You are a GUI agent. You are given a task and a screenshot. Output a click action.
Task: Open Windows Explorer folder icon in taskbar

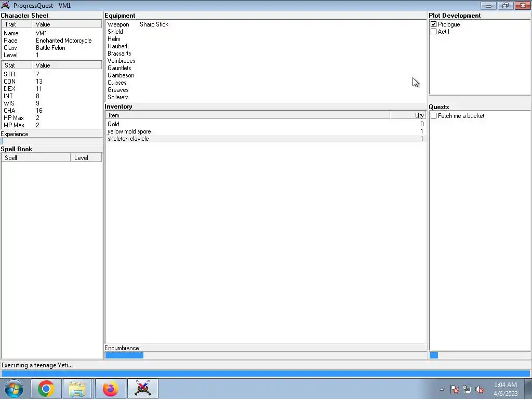(x=77, y=389)
